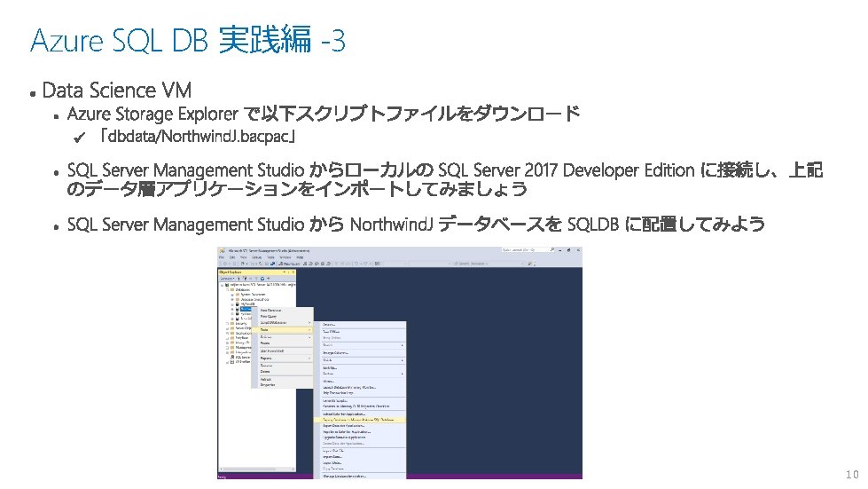
Task: Open the Edit menu in SSMS
Action: [x=232, y=257]
